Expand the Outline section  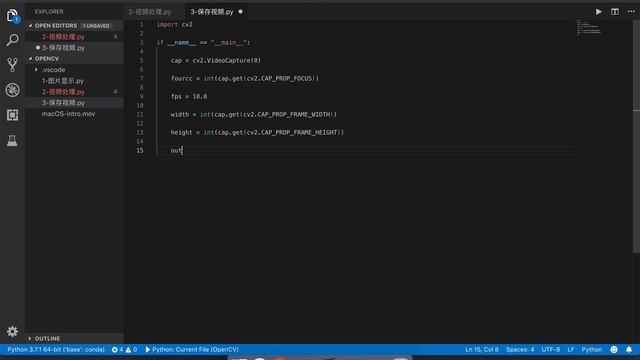[75, 338]
